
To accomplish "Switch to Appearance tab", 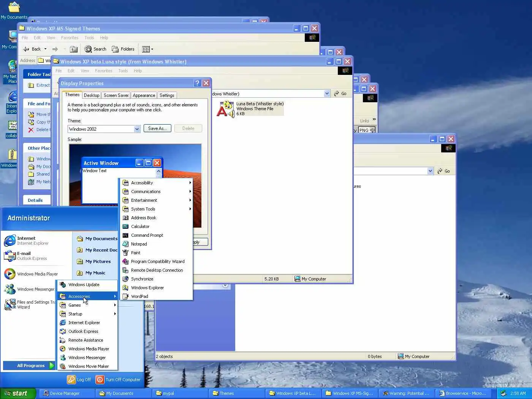I will (x=144, y=95).
